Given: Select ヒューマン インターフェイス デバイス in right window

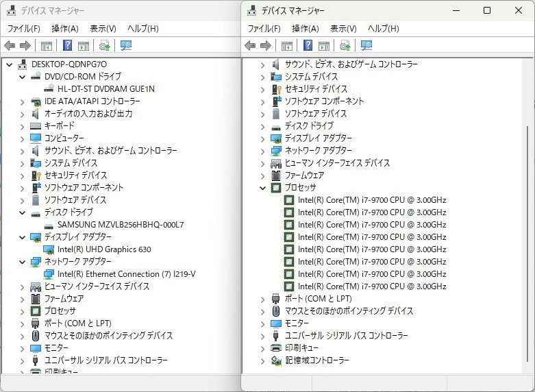Looking at the screenshot, I should pyautogui.click(x=337, y=163).
